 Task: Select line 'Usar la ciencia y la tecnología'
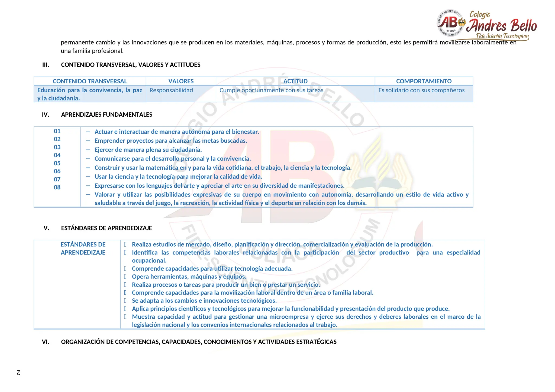point(178,177)
